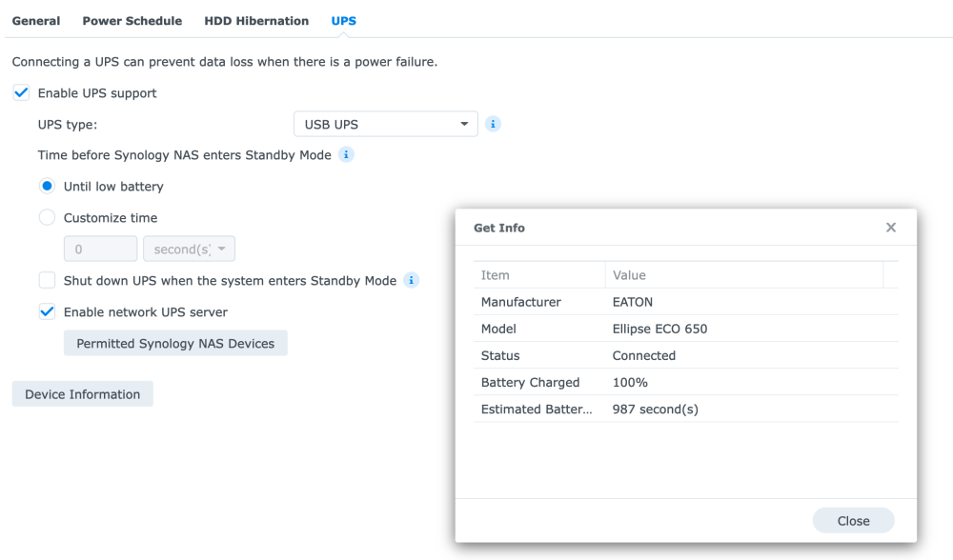Uncheck Enable UPS support
Viewport: 953px width, 560px height.
pyautogui.click(x=21, y=93)
